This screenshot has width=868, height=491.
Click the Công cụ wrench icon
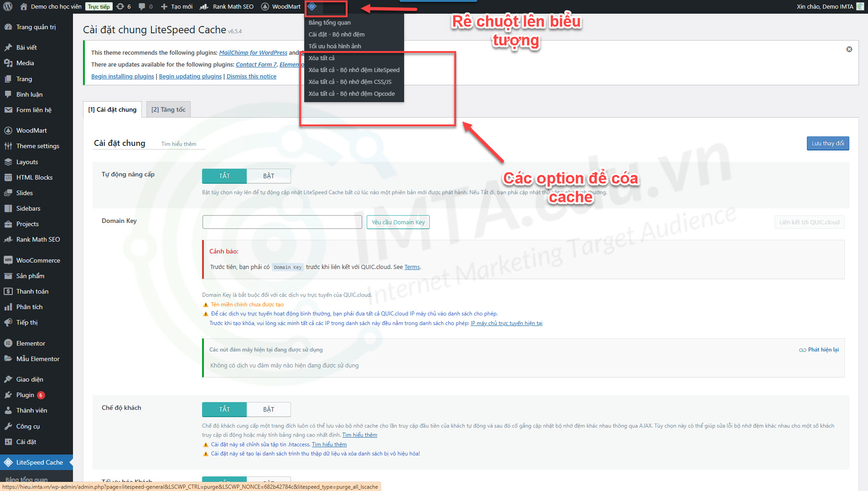click(8, 426)
